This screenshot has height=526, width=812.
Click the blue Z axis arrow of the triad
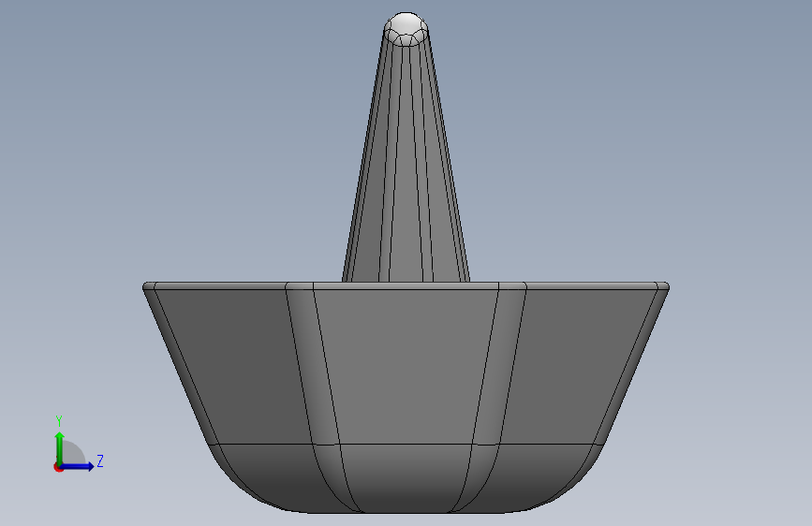pyautogui.click(x=77, y=466)
